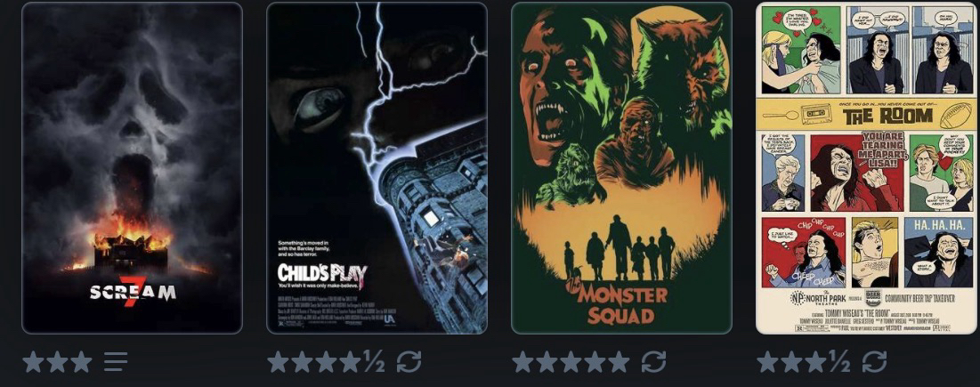The width and height of the screenshot is (980, 387).
Task: Click the rewatch icon under The Monster Squad
Action: [653, 361]
